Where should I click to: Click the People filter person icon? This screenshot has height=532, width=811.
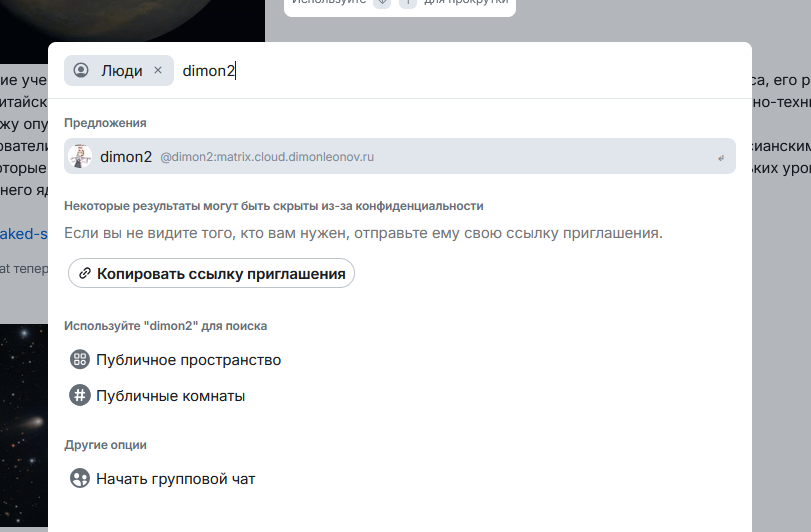coord(82,71)
